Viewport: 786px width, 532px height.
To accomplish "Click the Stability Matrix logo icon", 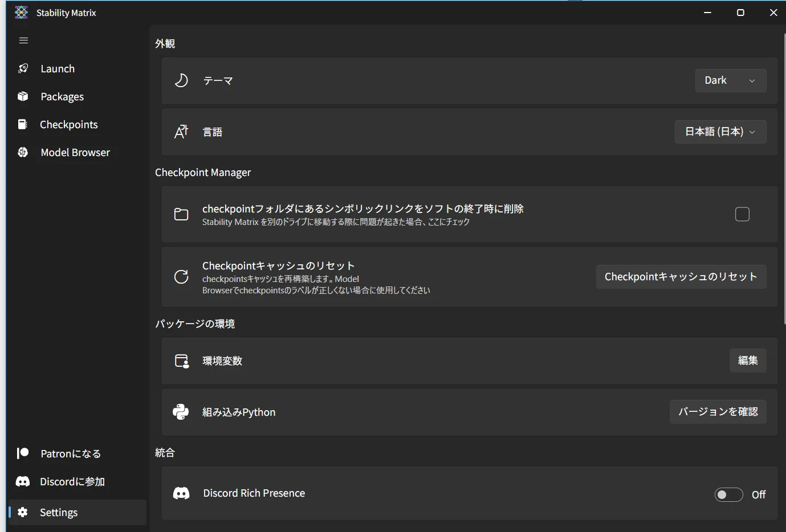I will (x=21, y=13).
